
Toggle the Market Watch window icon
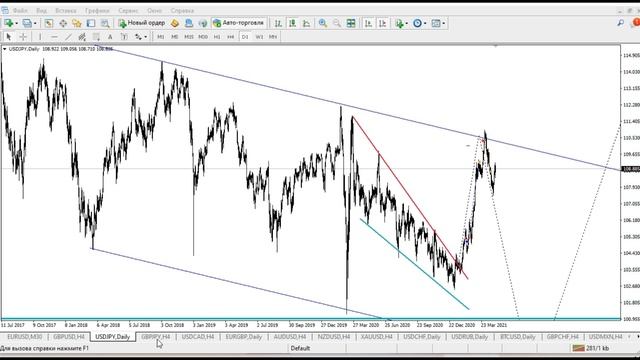pos(49,23)
